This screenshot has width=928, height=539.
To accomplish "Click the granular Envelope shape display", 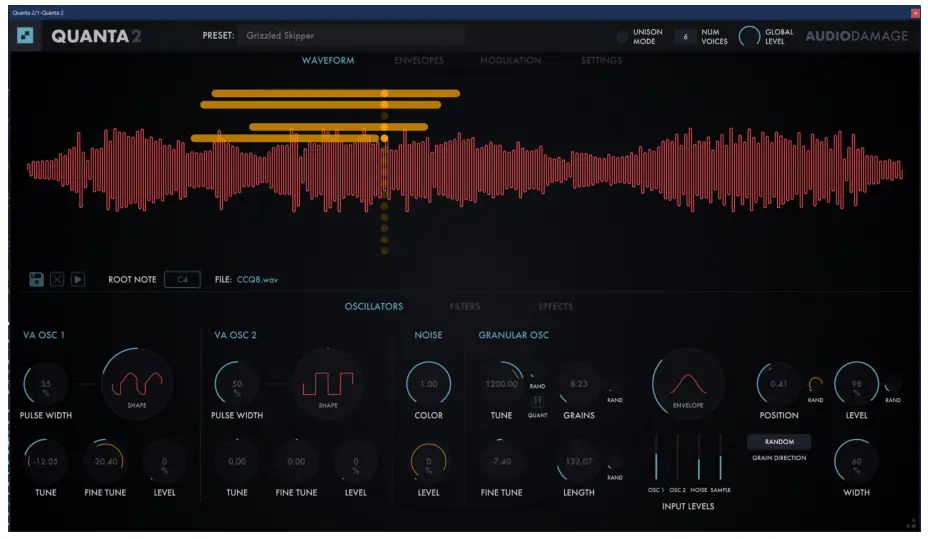I will (x=689, y=385).
